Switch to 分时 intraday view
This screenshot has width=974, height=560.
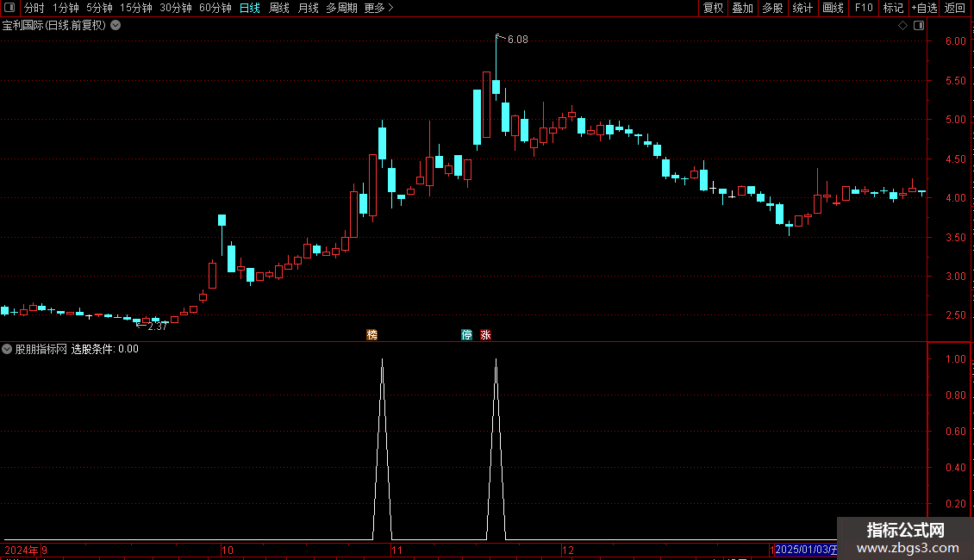pyautogui.click(x=34, y=8)
